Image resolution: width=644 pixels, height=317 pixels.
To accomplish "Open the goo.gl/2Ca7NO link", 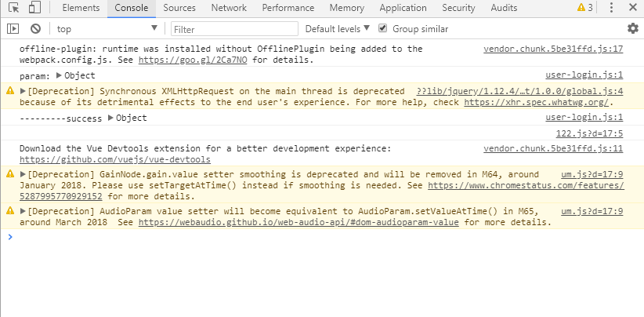I will [193, 60].
